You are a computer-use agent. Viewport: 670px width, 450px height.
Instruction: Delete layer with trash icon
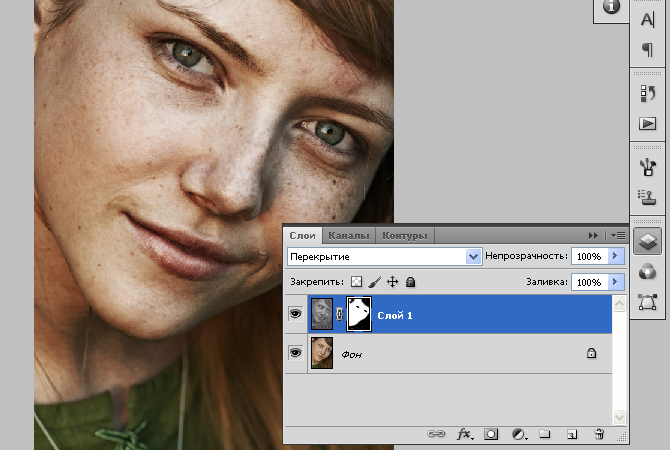tap(599, 434)
